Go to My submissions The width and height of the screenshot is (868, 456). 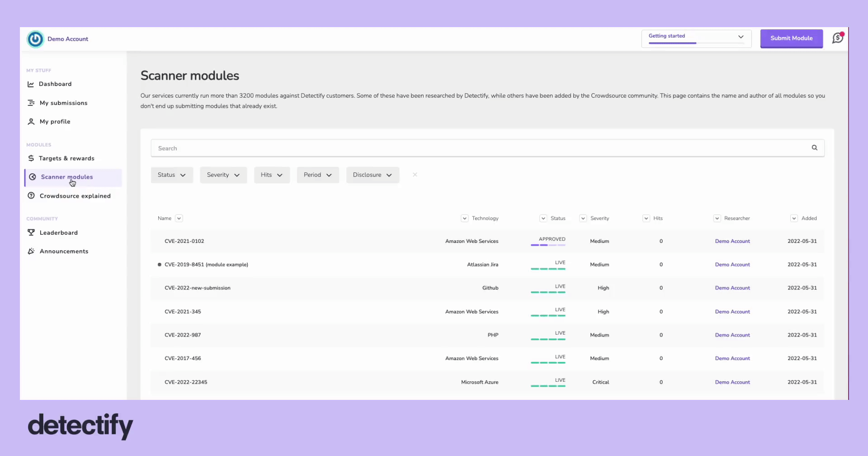pos(63,103)
